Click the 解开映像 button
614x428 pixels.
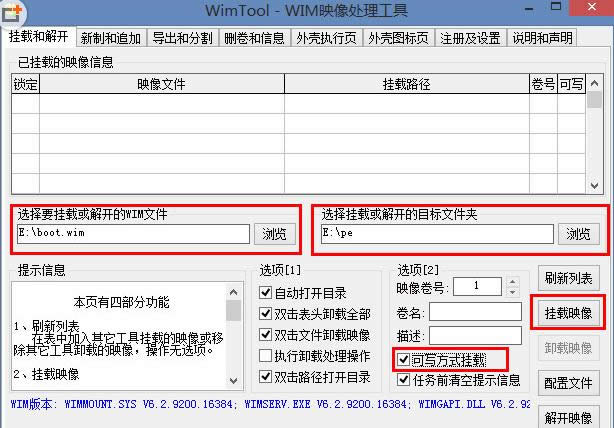[x=568, y=417]
